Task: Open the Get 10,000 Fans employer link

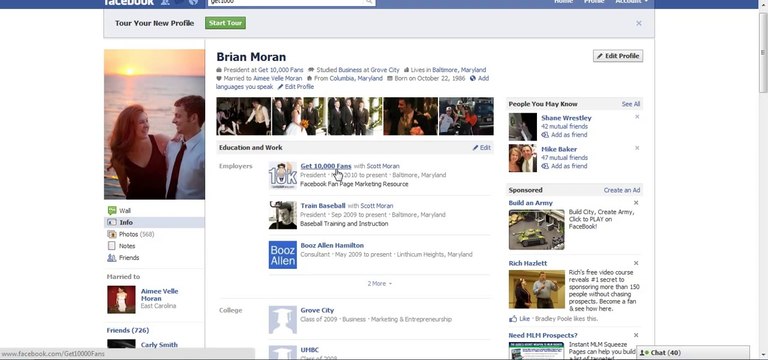Action: (x=326, y=166)
